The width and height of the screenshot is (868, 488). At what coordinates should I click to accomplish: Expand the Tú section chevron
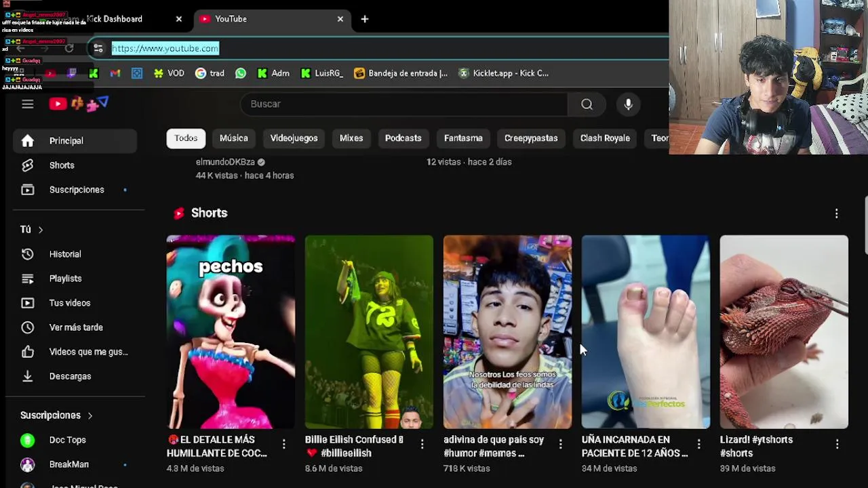(41, 230)
